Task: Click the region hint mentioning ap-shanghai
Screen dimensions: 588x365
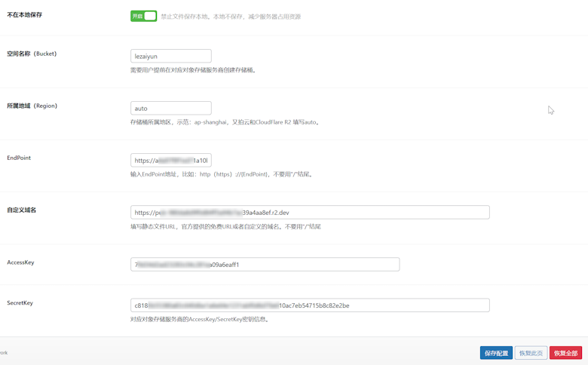Action: (225, 122)
